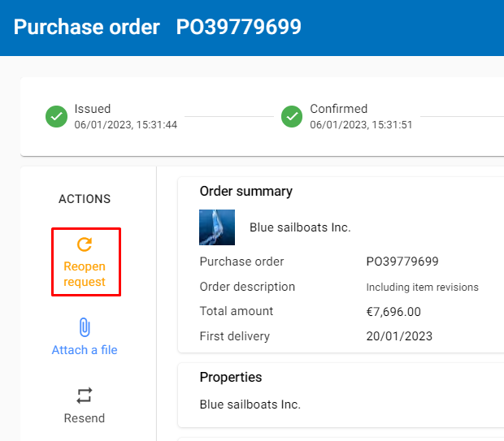Click the Issued status label
Viewport: 504px width, 441px height.
pyautogui.click(x=93, y=109)
